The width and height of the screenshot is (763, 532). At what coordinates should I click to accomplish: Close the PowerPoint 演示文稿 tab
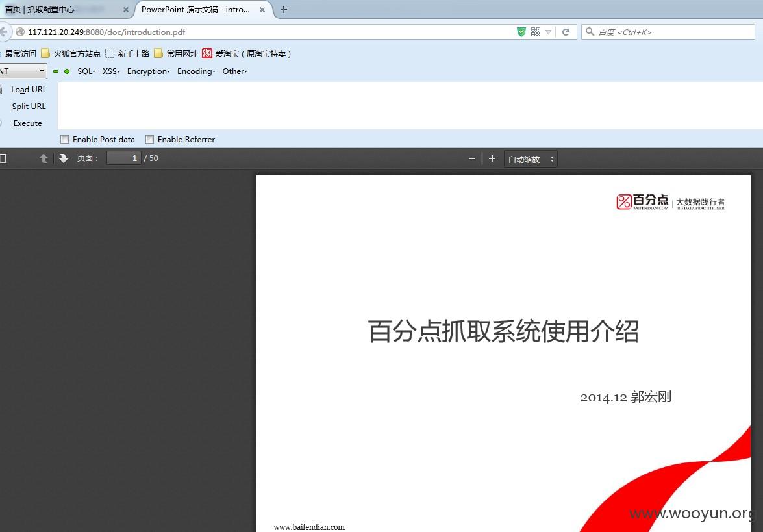pos(262,10)
